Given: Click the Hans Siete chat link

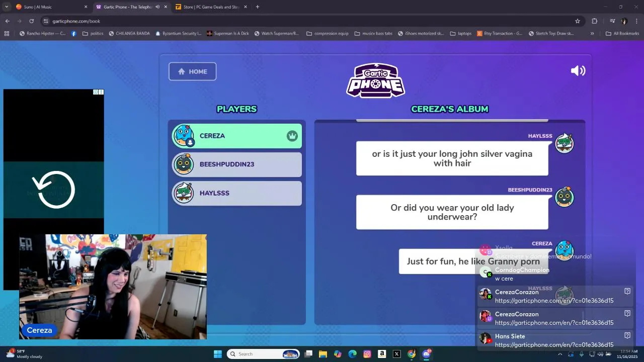Looking at the screenshot, I should (554, 345).
